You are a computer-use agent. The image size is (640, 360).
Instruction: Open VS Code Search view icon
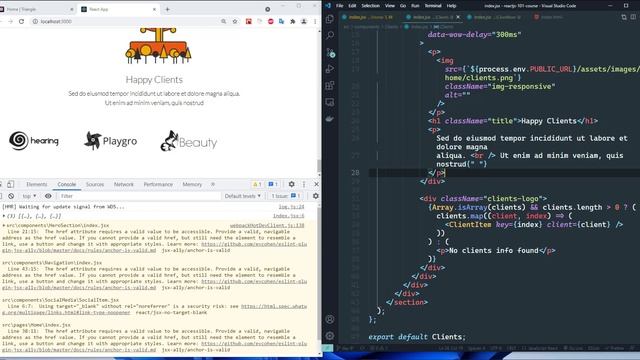click(330, 36)
